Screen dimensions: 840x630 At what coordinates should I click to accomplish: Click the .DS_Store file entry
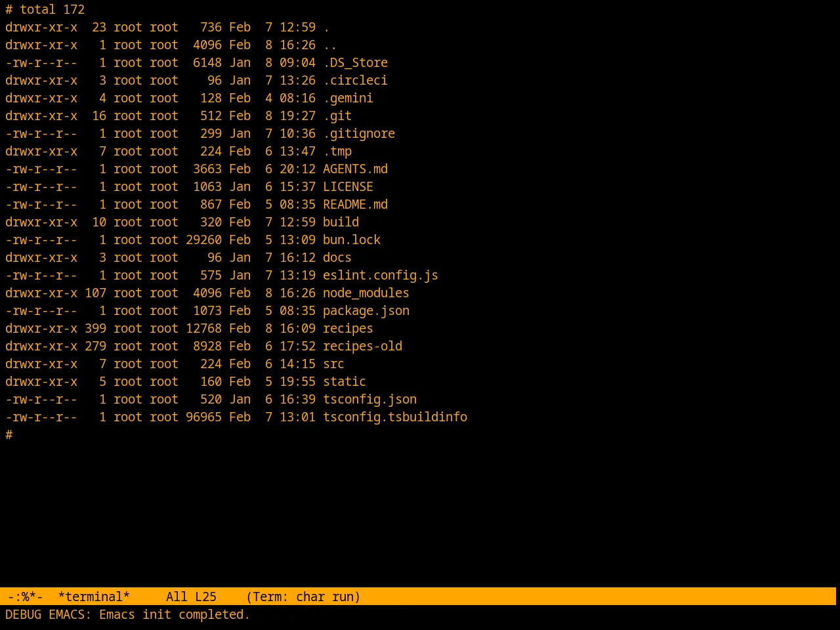(x=355, y=62)
